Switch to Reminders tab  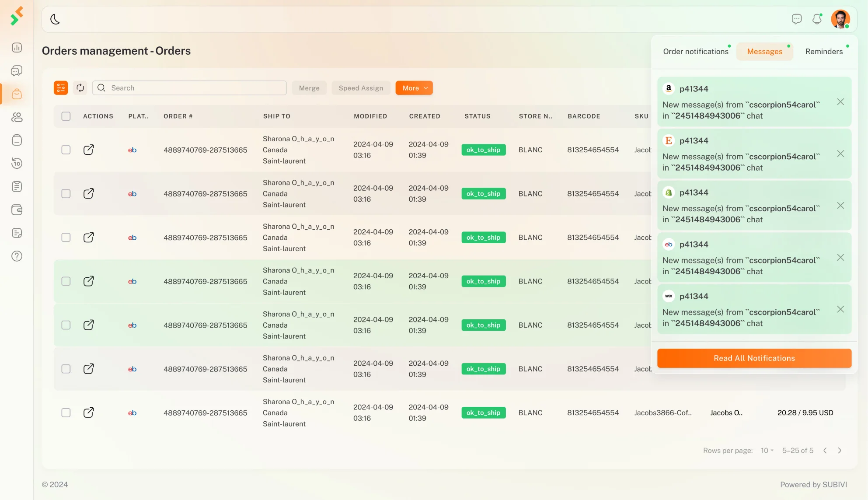[824, 52]
